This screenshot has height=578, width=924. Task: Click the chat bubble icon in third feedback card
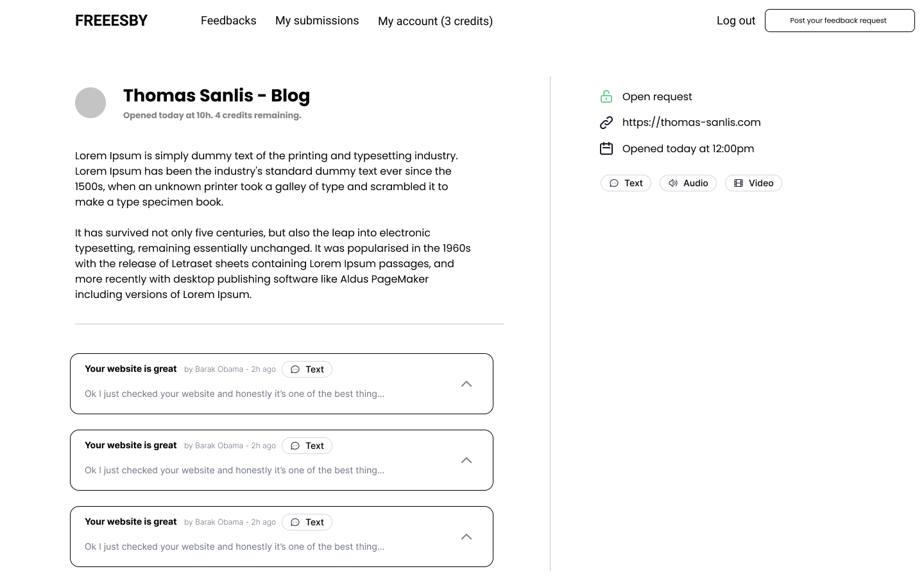(295, 522)
